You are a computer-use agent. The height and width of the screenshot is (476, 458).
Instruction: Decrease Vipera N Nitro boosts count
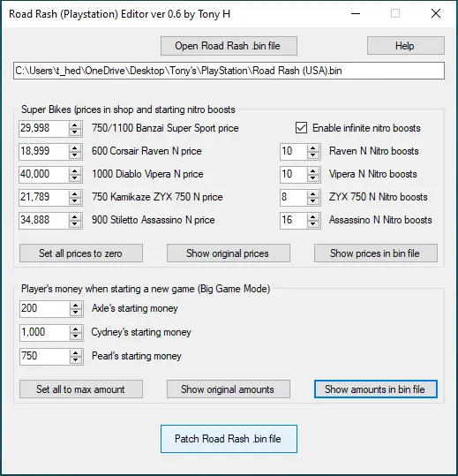pos(313,178)
